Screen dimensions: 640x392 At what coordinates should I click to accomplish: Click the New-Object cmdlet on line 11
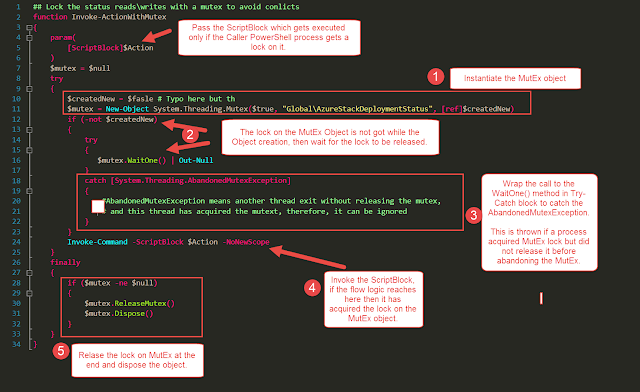tap(127, 109)
